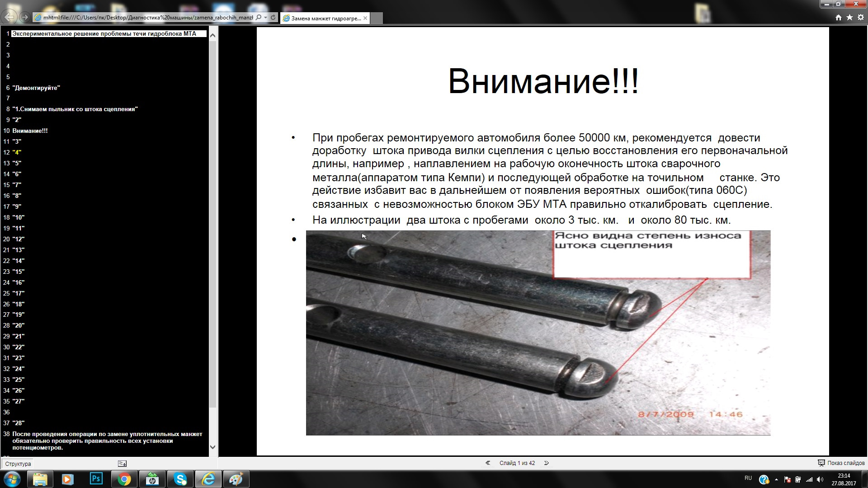The image size is (868, 488).
Task: Advance to next slide arrow
Action: 547,463
